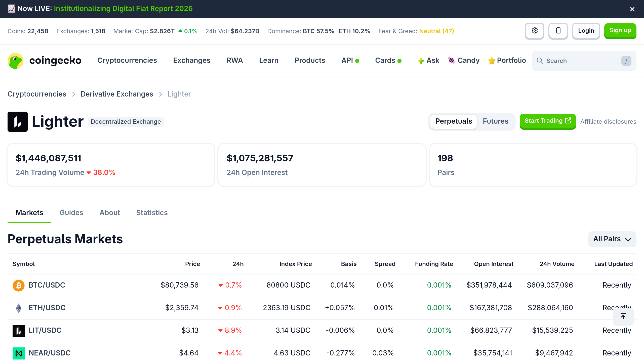The height and width of the screenshot is (362, 644).
Task: Click the Ethereum icon in ETH/USDC row
Action: click(x=19, y=308)
